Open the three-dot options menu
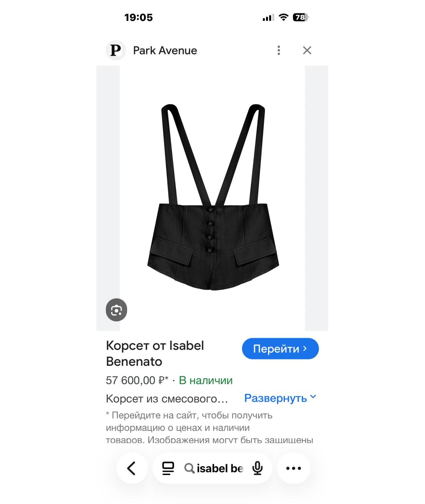The height and width of the screenshot is (504, 425). point(279,50)
